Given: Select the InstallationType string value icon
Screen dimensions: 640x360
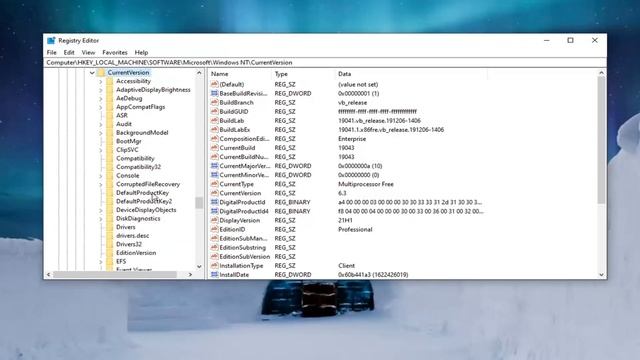Looking at the screenshot, I should tap(214, 266).
